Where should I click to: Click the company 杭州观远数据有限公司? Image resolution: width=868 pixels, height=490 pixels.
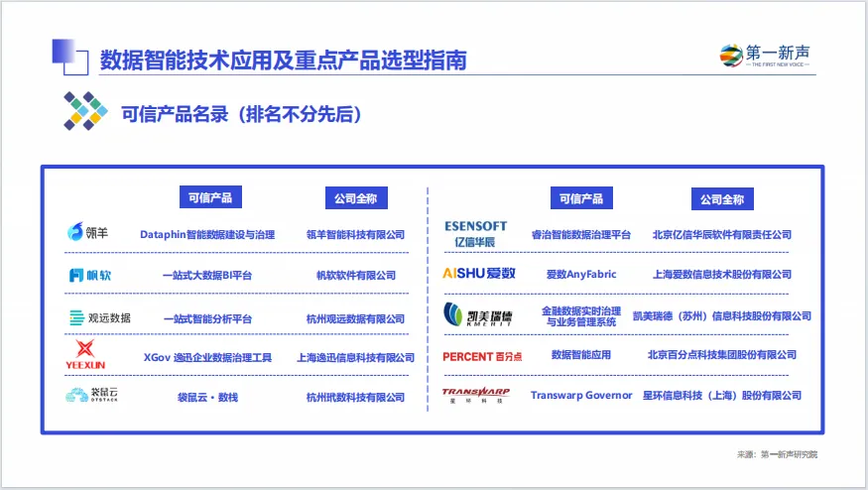pos(356,319)
